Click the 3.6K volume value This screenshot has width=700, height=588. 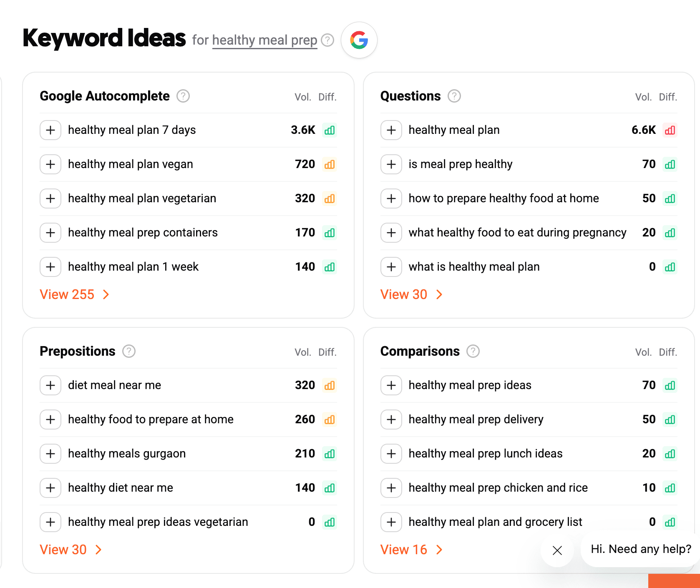[x=303, y=130]
